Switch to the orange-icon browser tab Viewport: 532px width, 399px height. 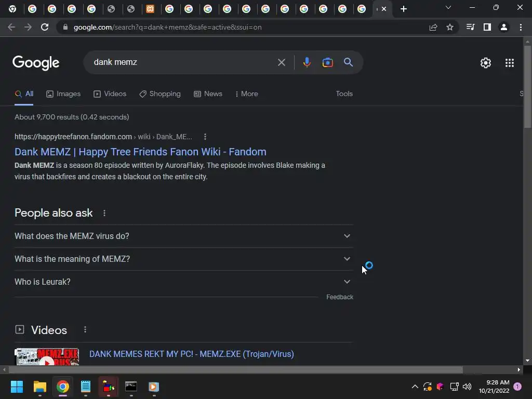[x=150, y=9]
